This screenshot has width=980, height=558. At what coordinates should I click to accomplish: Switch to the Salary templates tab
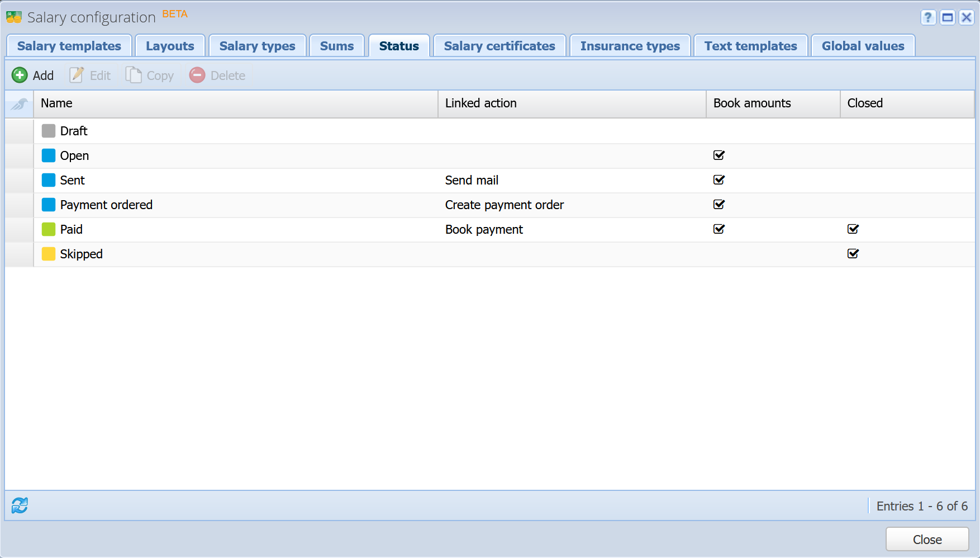tap(69, 46)
